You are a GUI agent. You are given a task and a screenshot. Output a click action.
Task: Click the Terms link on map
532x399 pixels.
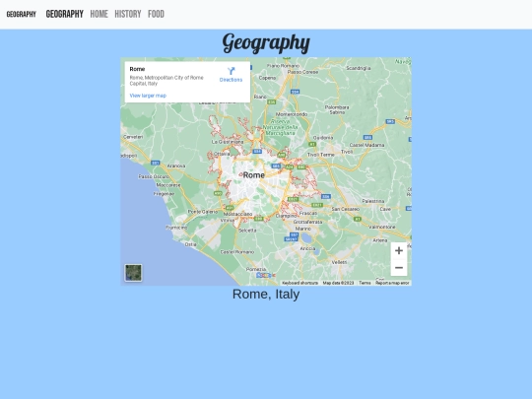tap(365, 283)
